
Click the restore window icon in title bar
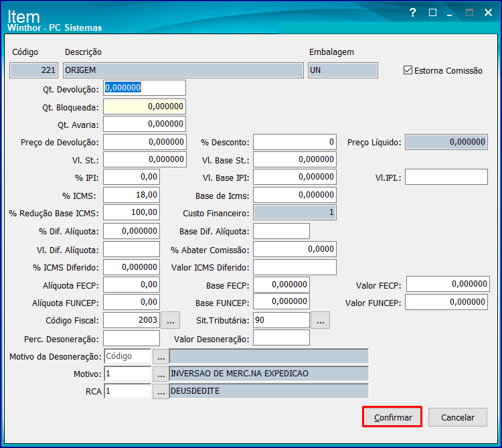point(432,13)
